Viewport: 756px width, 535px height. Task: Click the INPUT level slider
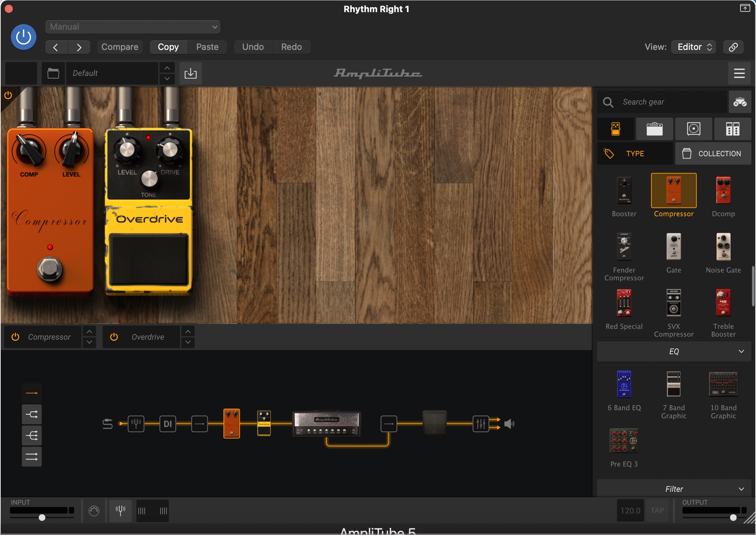[42, 517]
